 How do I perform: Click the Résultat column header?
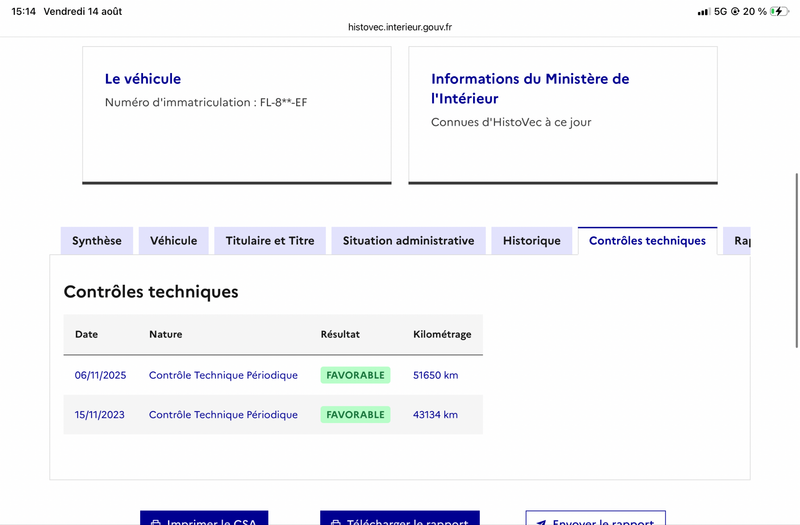pyautogui.click(x=340, y=334)
